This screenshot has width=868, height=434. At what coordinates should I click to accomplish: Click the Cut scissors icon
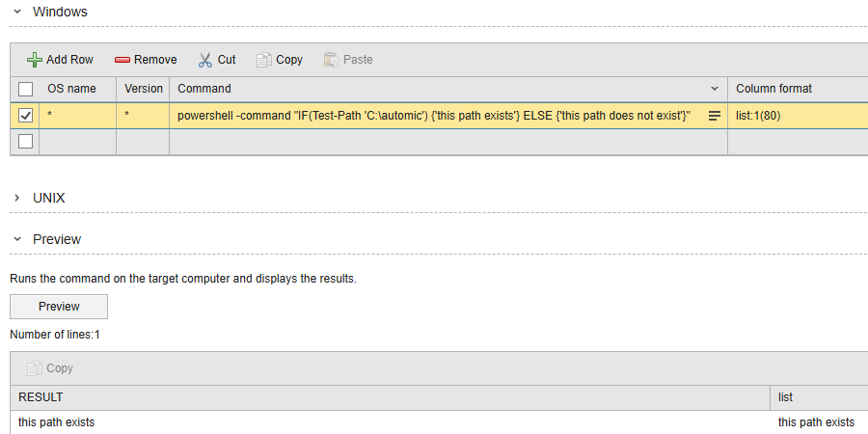click(x=204, y=60)
